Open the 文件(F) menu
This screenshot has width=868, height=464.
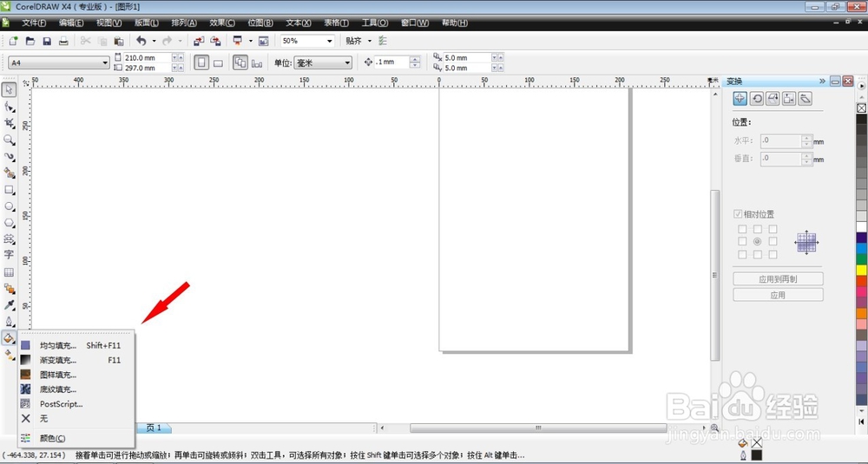34,23
